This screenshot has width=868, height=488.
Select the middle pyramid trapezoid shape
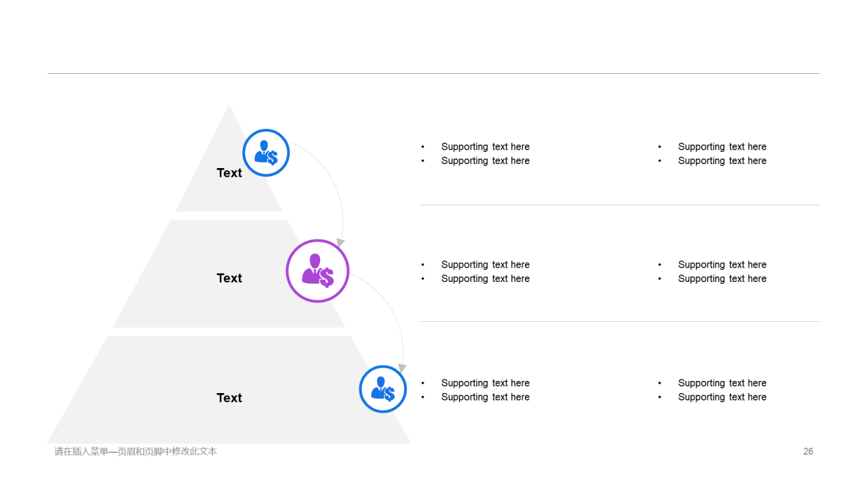coord(229,273)
